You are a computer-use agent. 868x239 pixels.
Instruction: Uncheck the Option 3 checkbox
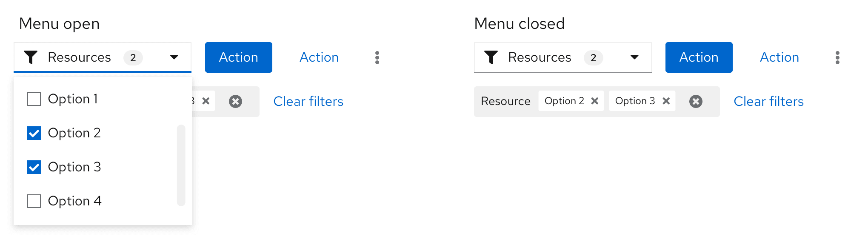click(x=34, y=167)
